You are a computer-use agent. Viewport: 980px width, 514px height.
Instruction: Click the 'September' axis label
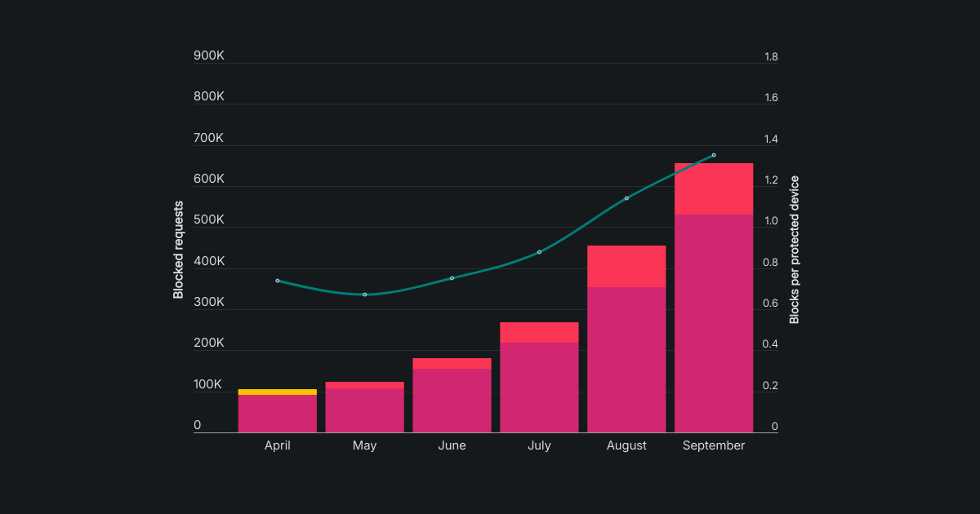714,445
